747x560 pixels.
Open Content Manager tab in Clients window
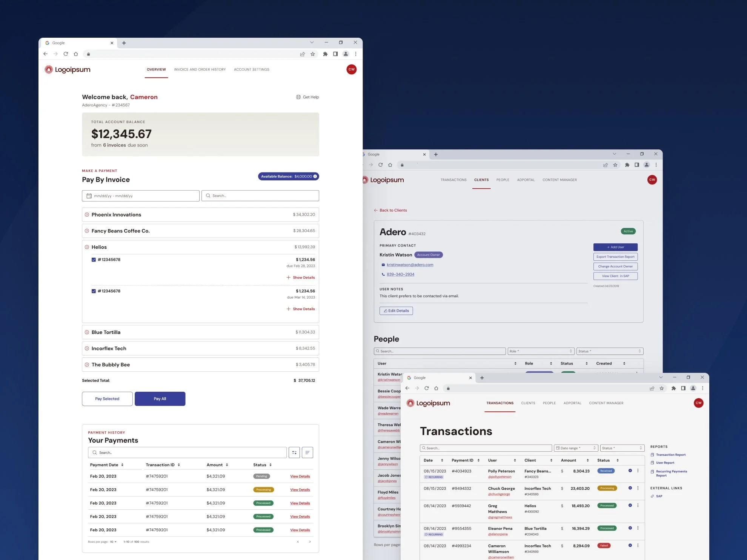(x=559, y=180)
